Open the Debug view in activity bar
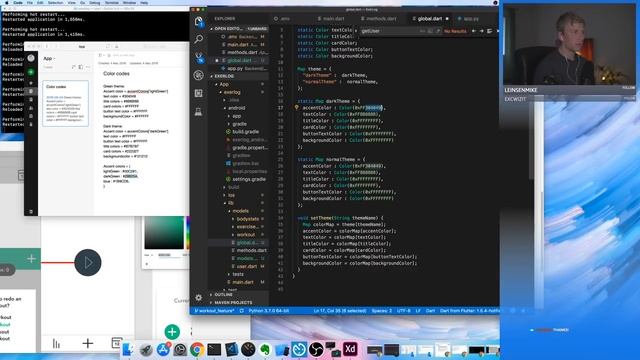 pyautogui.click(x=199, y=75)
